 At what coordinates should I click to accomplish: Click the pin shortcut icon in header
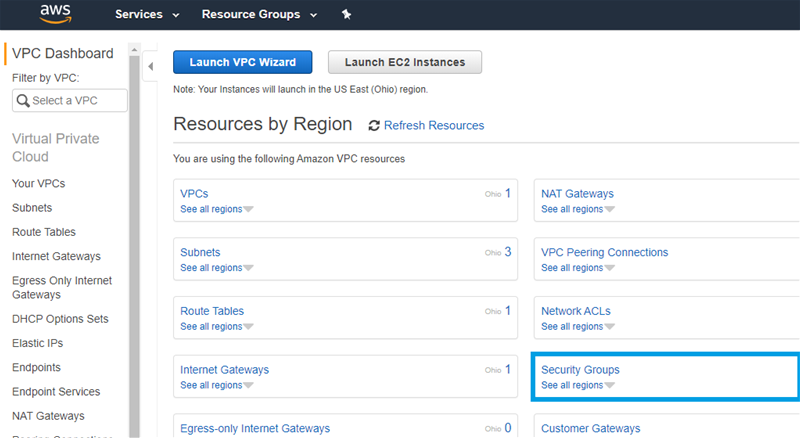tap(346, 15)
